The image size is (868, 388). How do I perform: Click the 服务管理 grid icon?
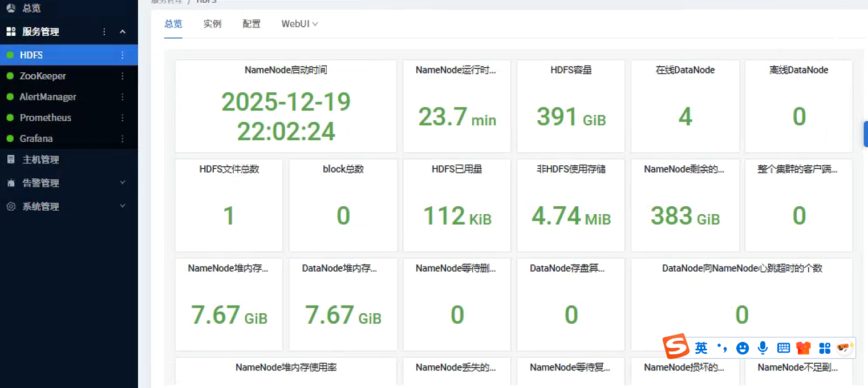coord(11,32)
